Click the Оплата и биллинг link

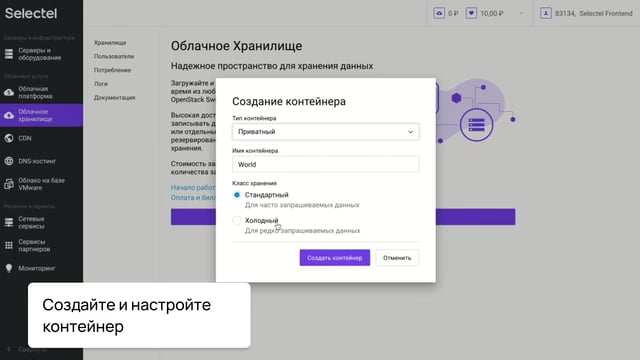coord(193,198)
